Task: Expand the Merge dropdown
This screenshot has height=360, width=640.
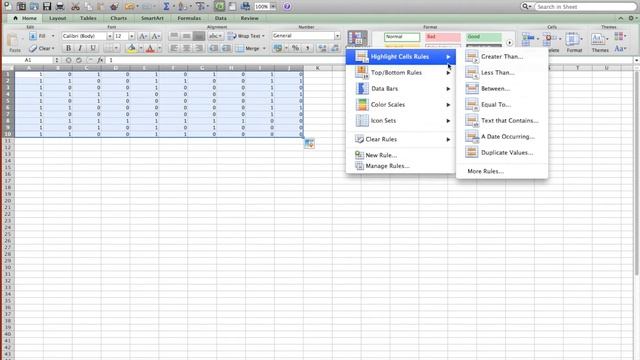Action: (264, 48)
